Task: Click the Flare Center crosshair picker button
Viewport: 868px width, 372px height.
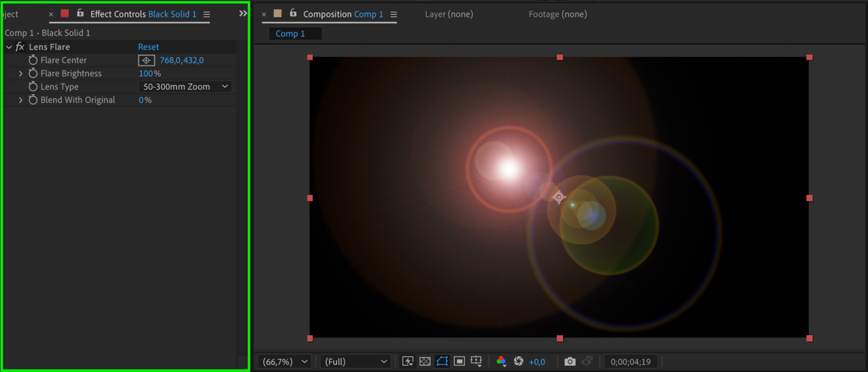Action: (146, 60)
